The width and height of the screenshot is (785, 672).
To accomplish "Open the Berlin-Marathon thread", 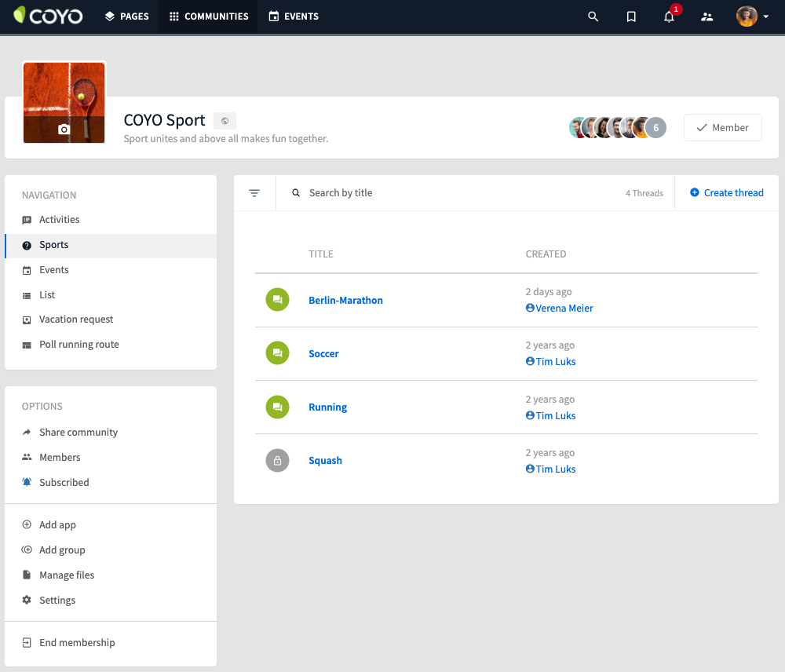I will (345, 300).
